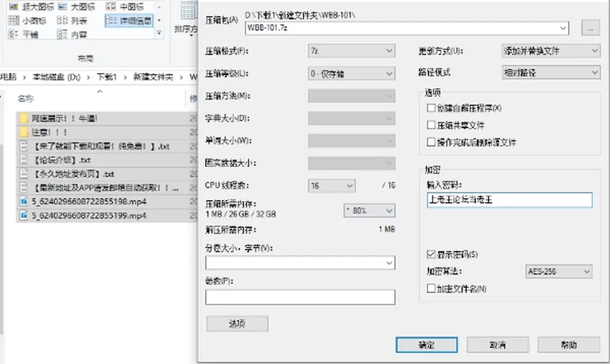Select the 注意！！！ folder icon
The image size is (610, 364).
[24, 132]
